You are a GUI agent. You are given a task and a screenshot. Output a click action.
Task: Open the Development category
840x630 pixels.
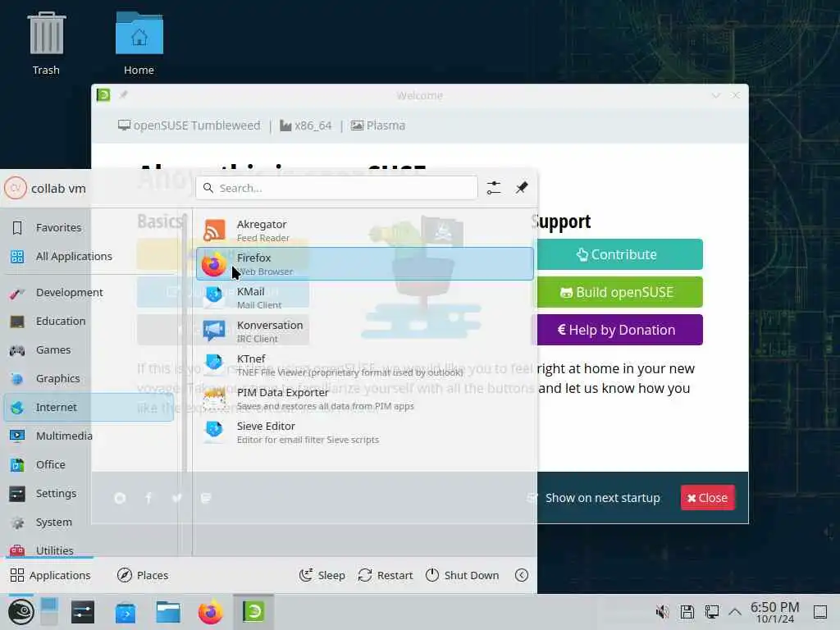[89, 293]
